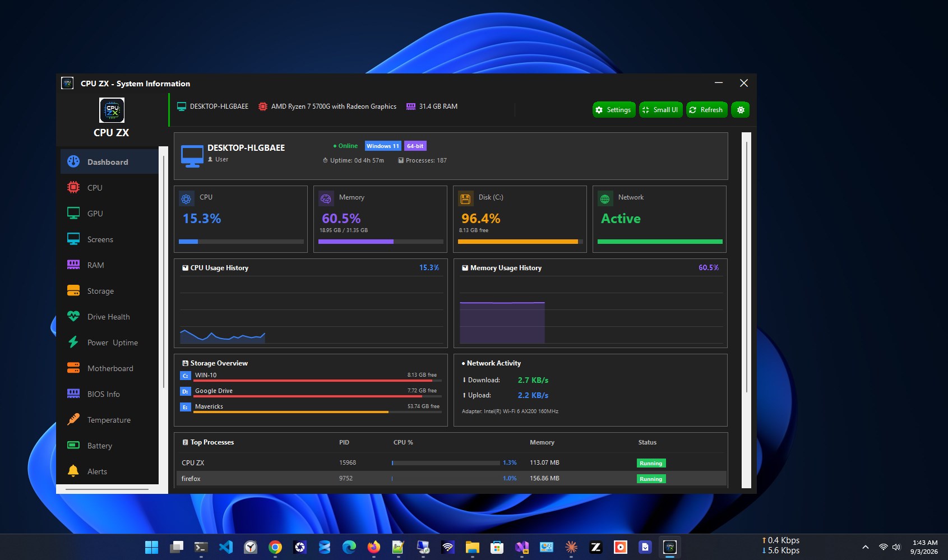The width and height of the screenshot is (948, 560).
Task: Select the WIN-10 C: drive row
Action: click(x=311, y=376)
